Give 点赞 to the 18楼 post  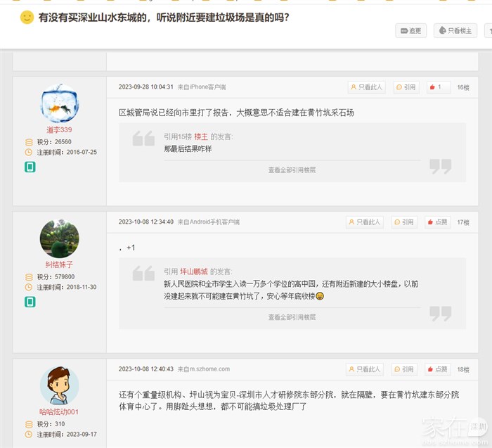click(x=438, y=369)
